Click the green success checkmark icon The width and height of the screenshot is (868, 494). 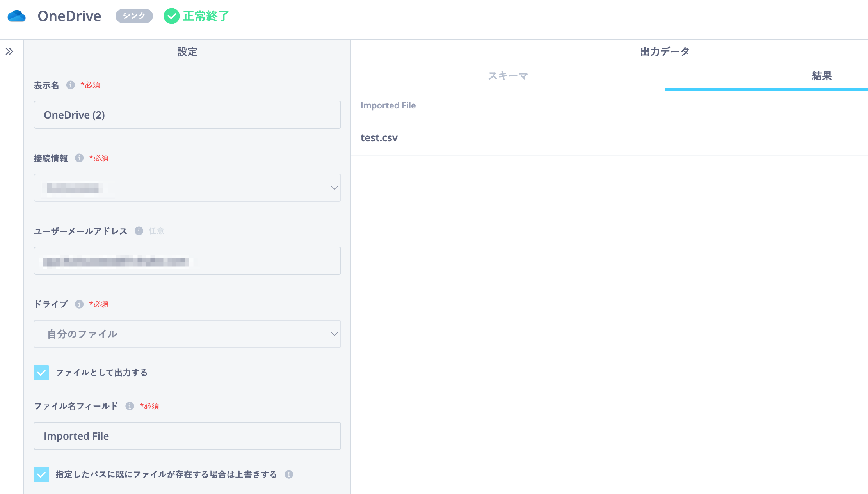click(171, 16)
